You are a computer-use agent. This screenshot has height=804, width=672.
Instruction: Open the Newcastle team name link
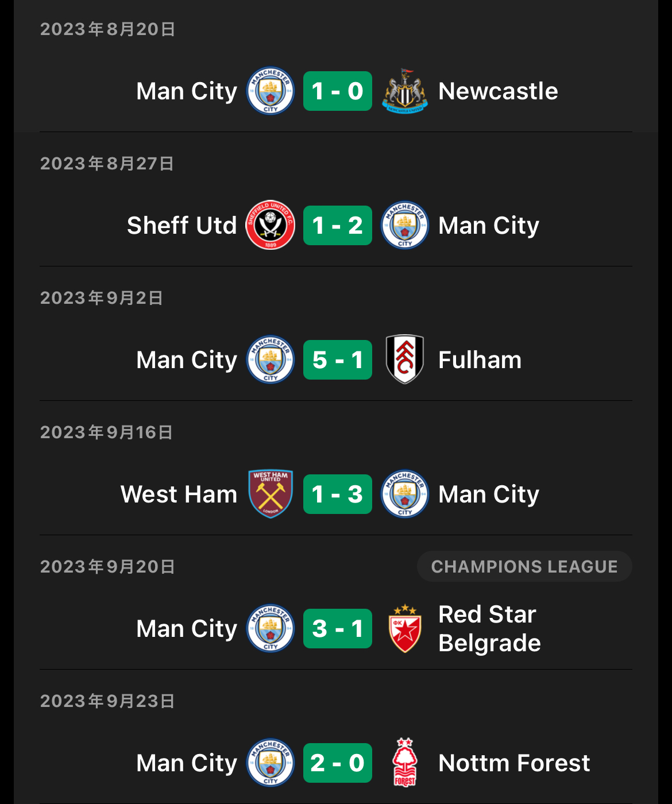(x=498, y=91)
